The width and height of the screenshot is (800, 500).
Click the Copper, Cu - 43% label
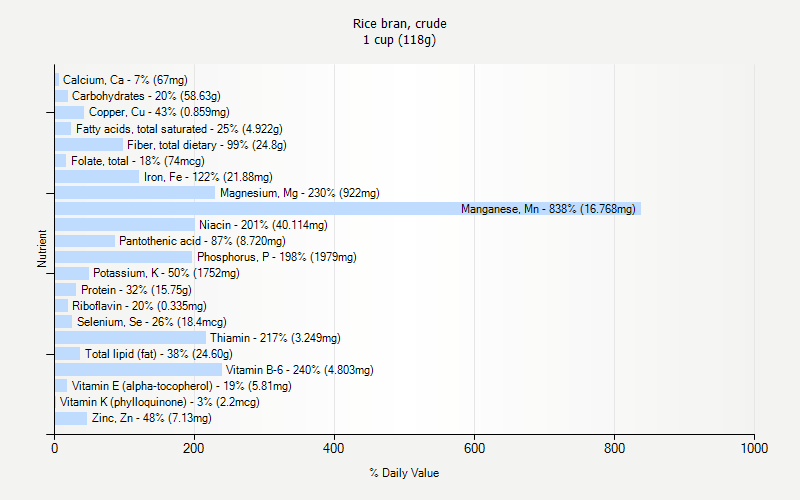point(159,112)
